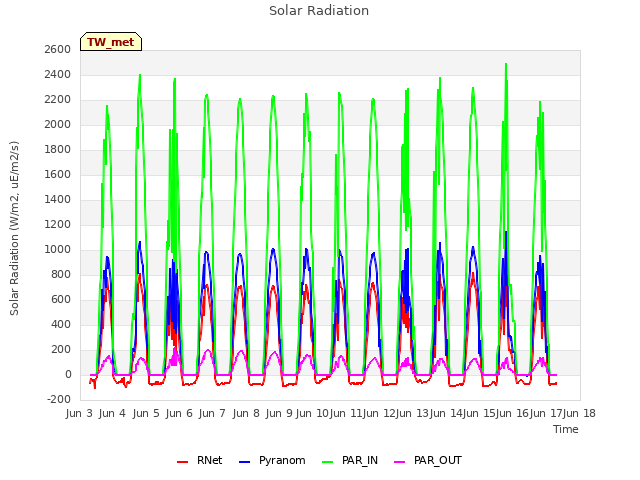The width and height of the screenshot is (640, 480).
Task: Click the Jun 18 x-axis label
Action: point(579,413)
